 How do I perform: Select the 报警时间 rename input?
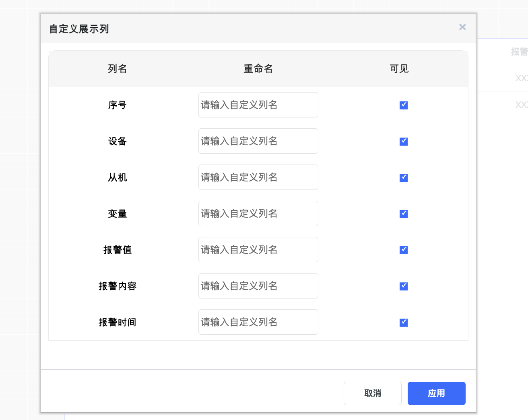(x=258, y=322)
